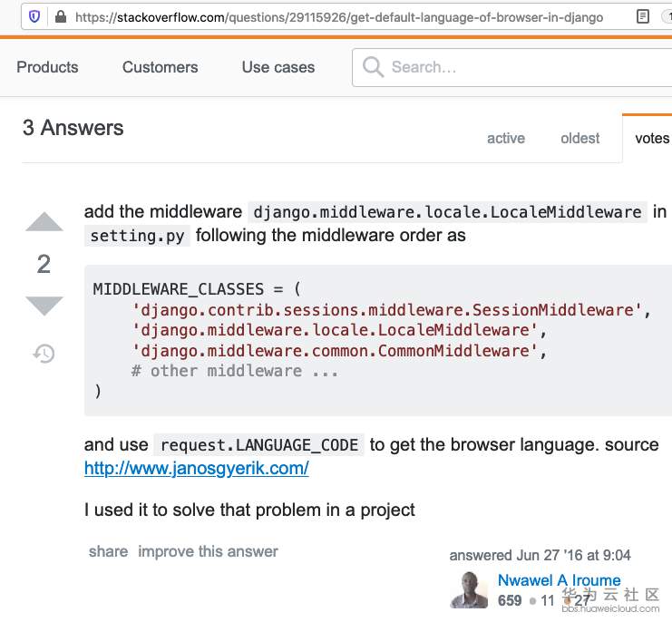Visit Nwawel A Iroume's profile link

point(559,580)
